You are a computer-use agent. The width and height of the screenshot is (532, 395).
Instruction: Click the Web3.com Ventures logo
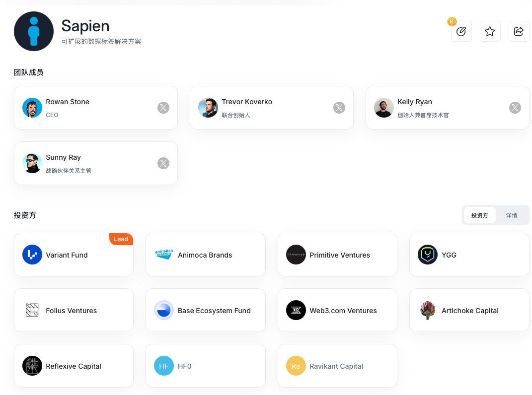pos(296,310)
